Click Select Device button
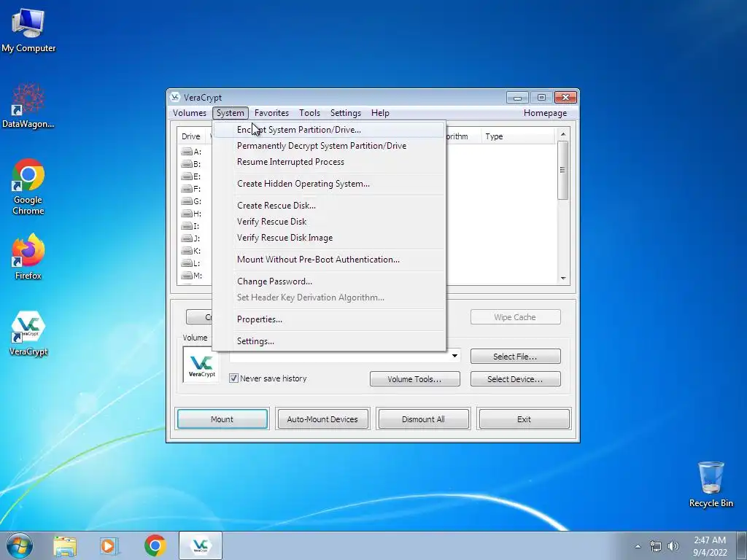747x560 pixels. [x=516, y=379]
